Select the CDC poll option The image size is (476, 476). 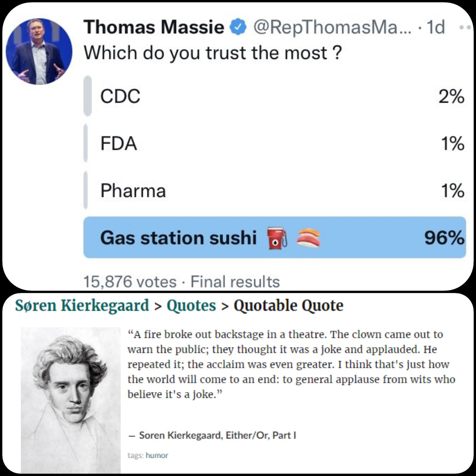[x=275, y=96]
